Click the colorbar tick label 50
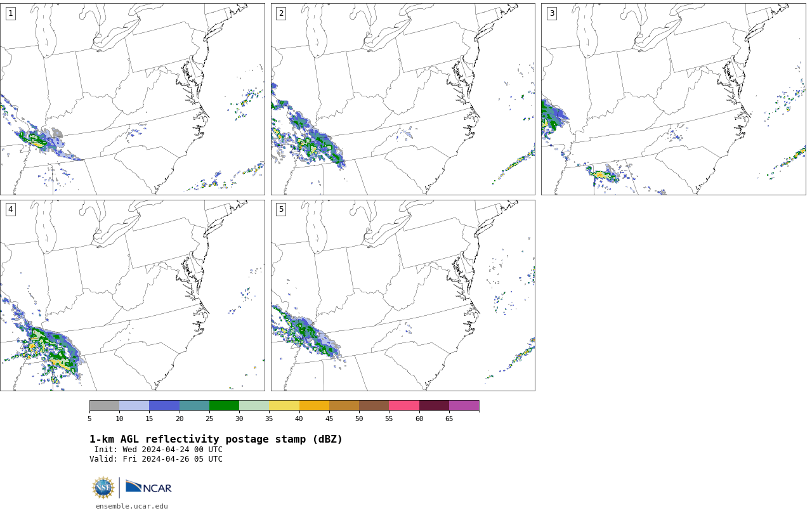The width and height of the screenshot is (812, 513). pos(359,419)
